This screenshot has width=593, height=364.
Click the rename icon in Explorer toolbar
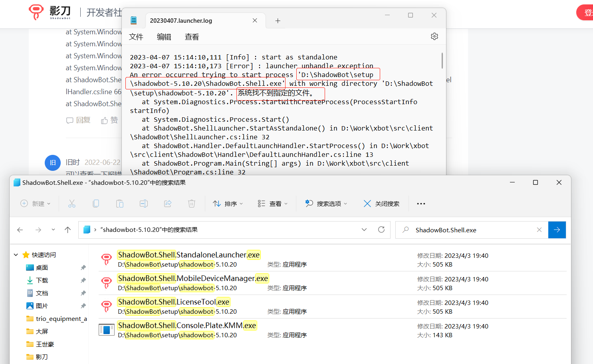144,204
